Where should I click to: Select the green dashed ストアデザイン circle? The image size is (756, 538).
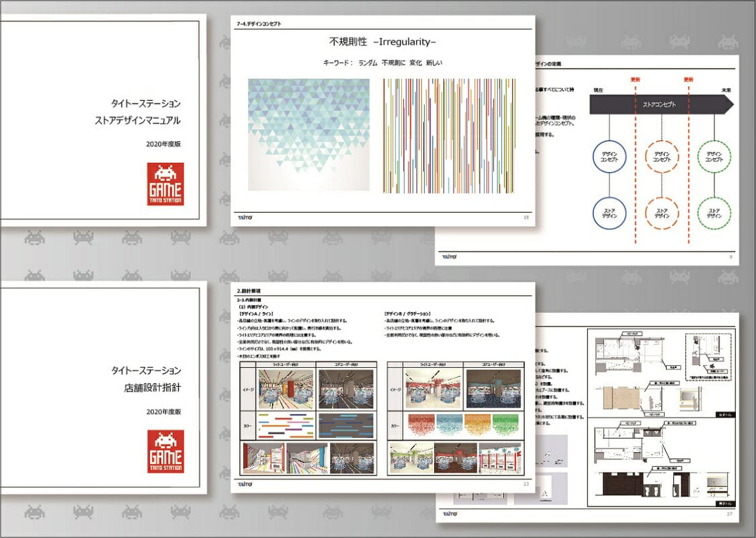(715, 212)
